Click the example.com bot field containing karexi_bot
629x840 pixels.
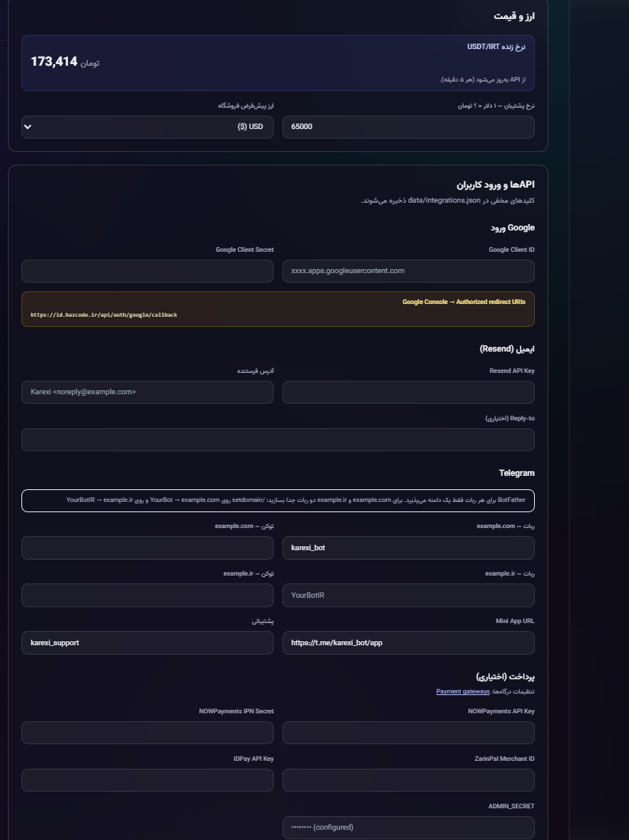click(x=408, y=548)
